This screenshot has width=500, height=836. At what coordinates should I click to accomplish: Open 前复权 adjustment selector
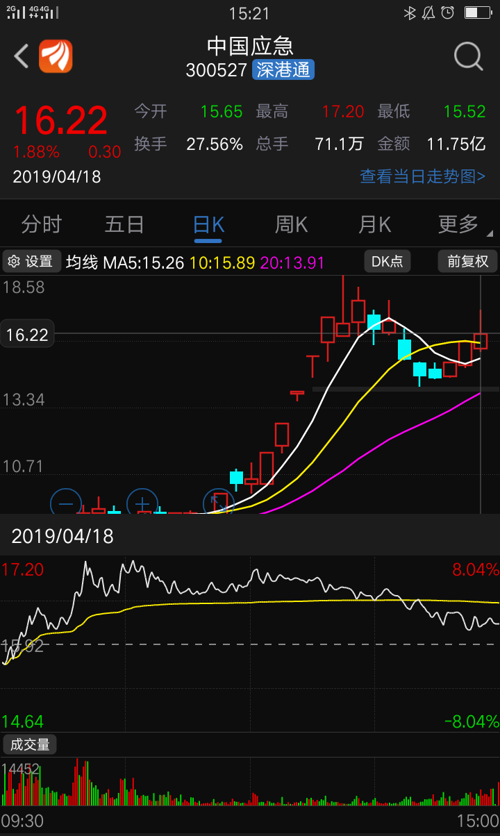[467, 261]
